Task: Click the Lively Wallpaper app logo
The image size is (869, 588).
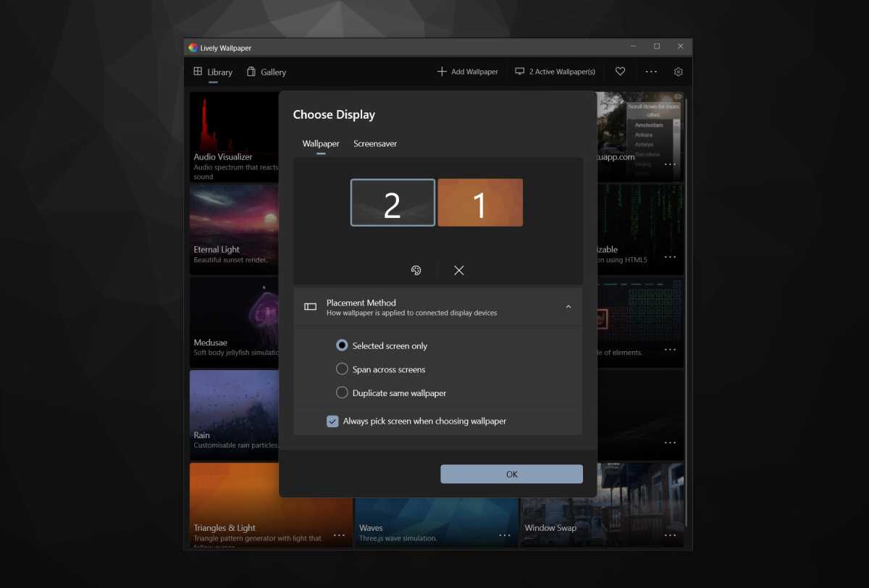Action: [193, 48]
